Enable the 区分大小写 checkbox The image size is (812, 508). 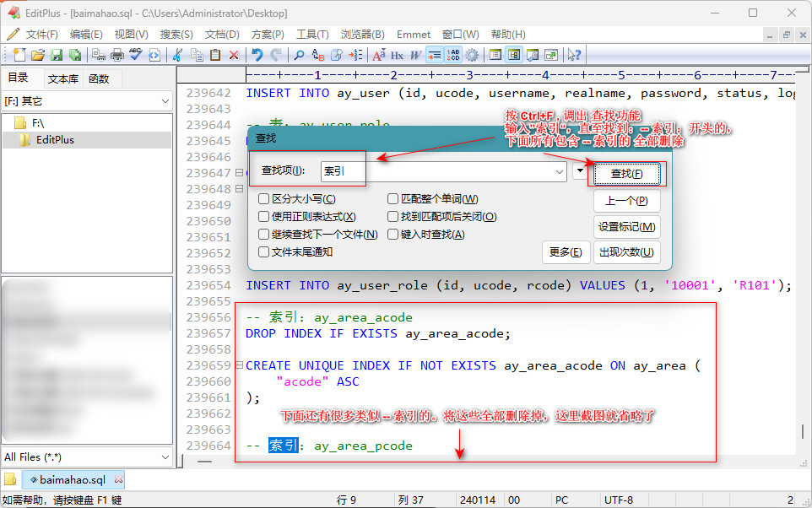tap(264, 199)
